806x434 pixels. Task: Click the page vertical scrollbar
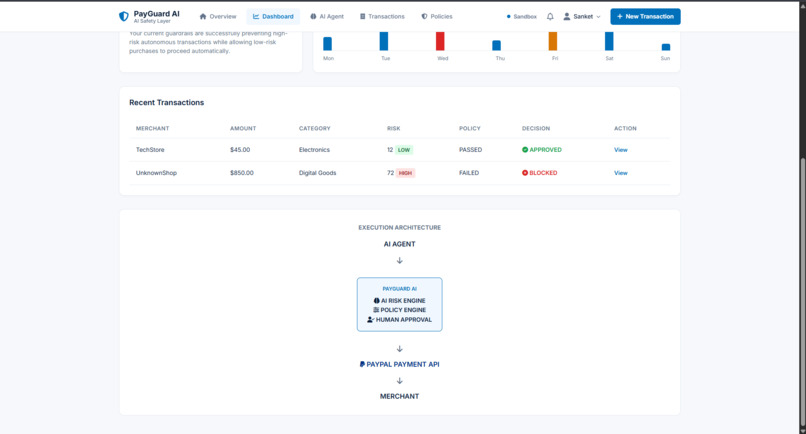click(802, 293)
